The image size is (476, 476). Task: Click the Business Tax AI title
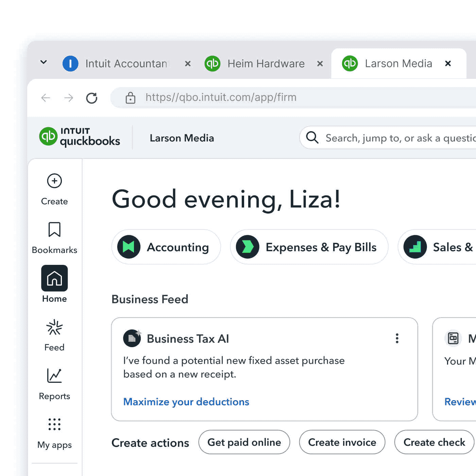pos(188,339)
